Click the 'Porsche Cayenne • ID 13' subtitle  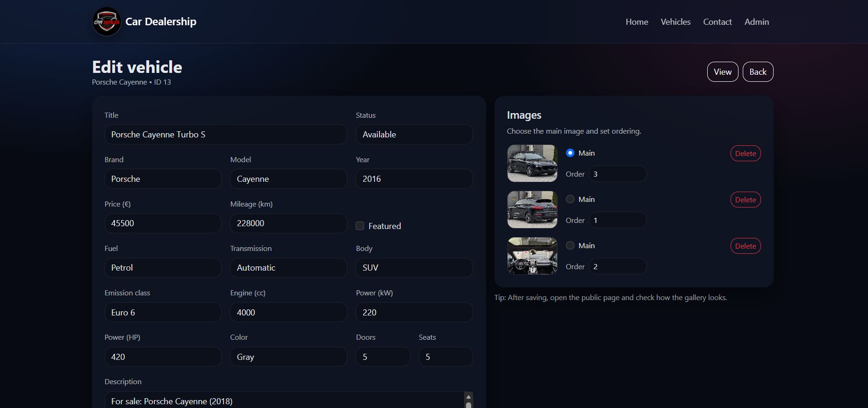coord(131,82)
